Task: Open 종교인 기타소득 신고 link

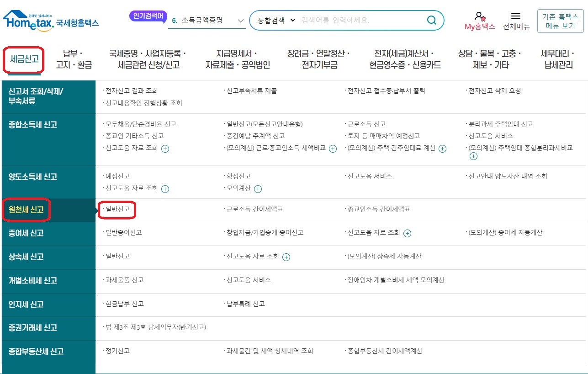Action: [x=135, y=136]
